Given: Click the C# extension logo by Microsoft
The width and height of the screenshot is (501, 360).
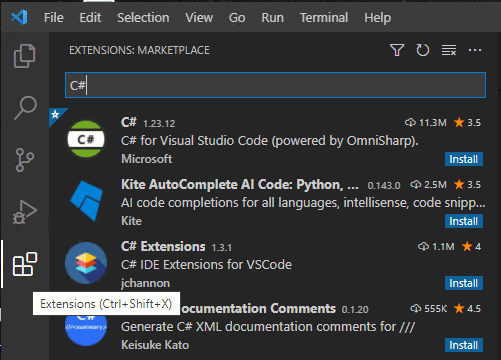Looking at the screenshot, I should click(x=86, y=139).
